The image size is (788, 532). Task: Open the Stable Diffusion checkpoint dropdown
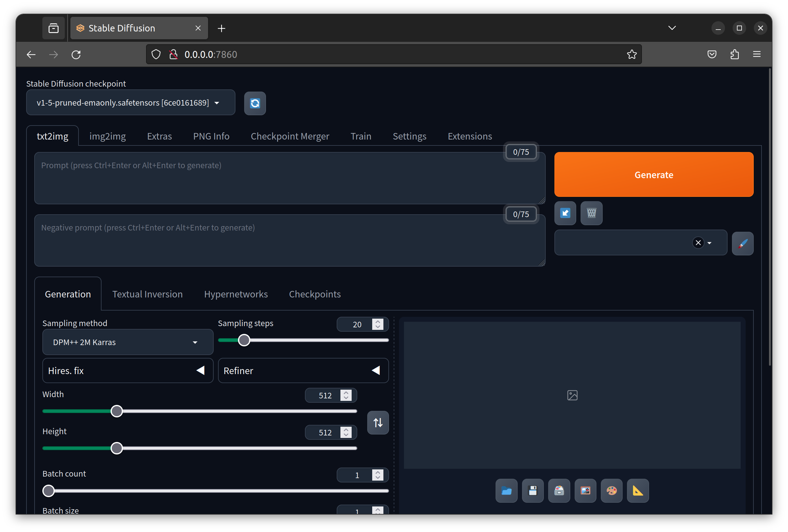click(x=131, y=102)
